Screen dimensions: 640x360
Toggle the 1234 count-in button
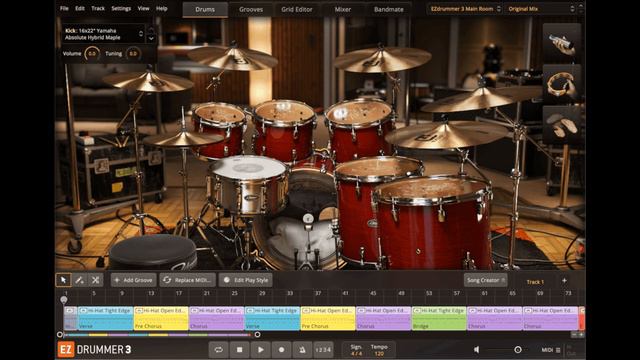(x=323, y=350)
